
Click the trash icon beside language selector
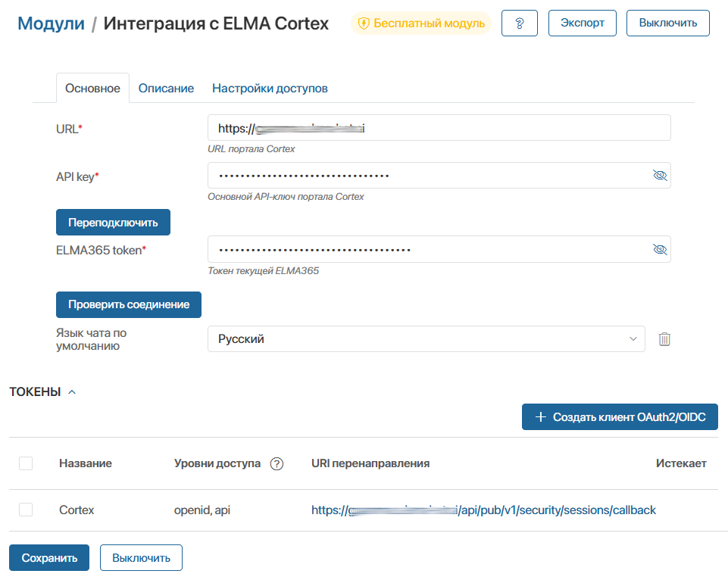pyautogui.click(x=664, y=339)
